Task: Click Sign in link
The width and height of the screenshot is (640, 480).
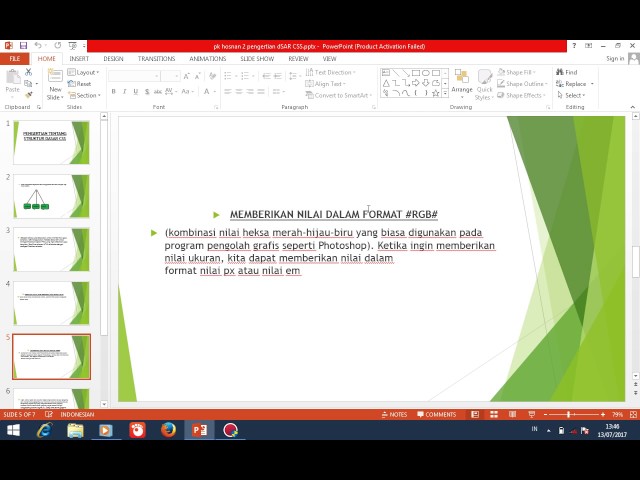Action: coord(614,59)
